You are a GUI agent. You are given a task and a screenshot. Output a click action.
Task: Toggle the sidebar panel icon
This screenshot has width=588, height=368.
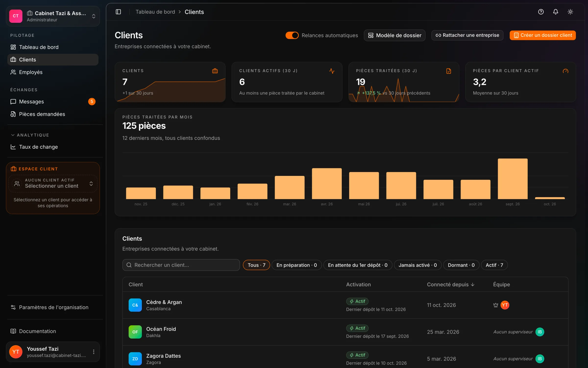[x=118, y=12]
